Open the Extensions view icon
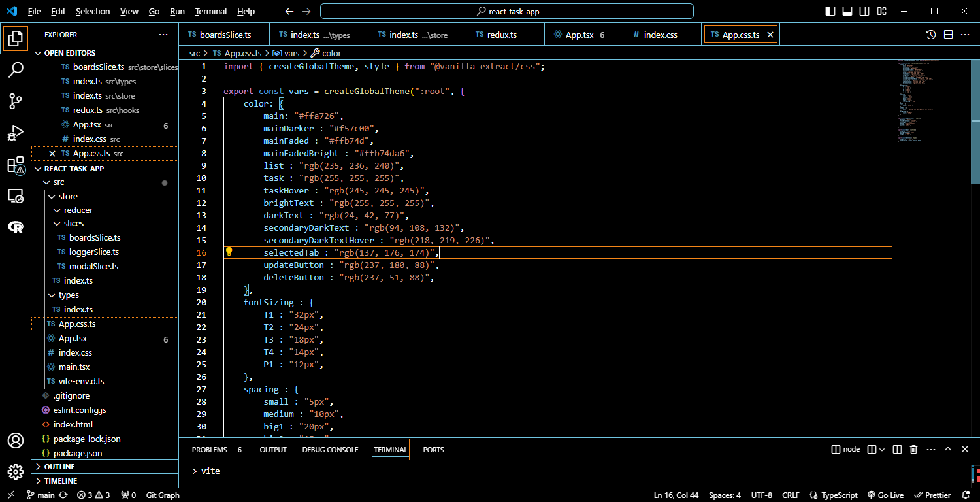This screenshot has height=502, width=980. pos(16,165)
